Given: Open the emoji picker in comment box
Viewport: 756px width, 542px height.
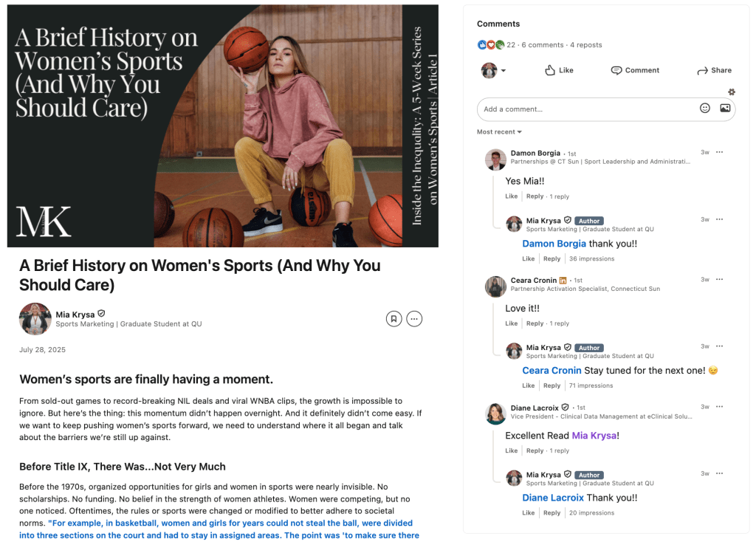Looking at the screenshot, I should pos(705,109).
